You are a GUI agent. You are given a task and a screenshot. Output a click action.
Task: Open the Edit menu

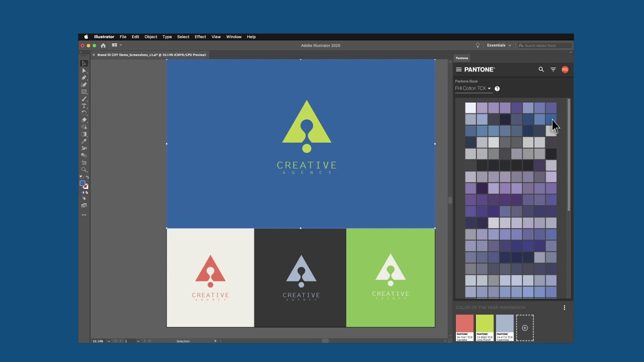[x=135, y=37]
